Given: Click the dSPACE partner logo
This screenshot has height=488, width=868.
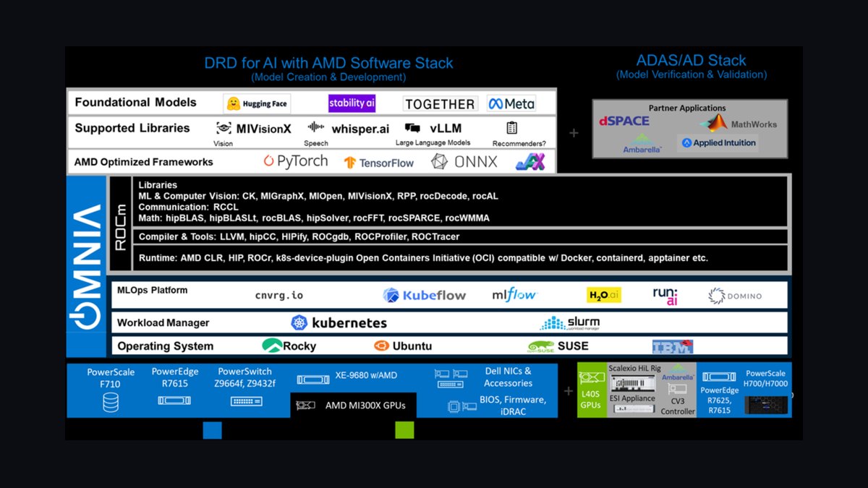Looking at the screenshot, I should tap(624, 121).
